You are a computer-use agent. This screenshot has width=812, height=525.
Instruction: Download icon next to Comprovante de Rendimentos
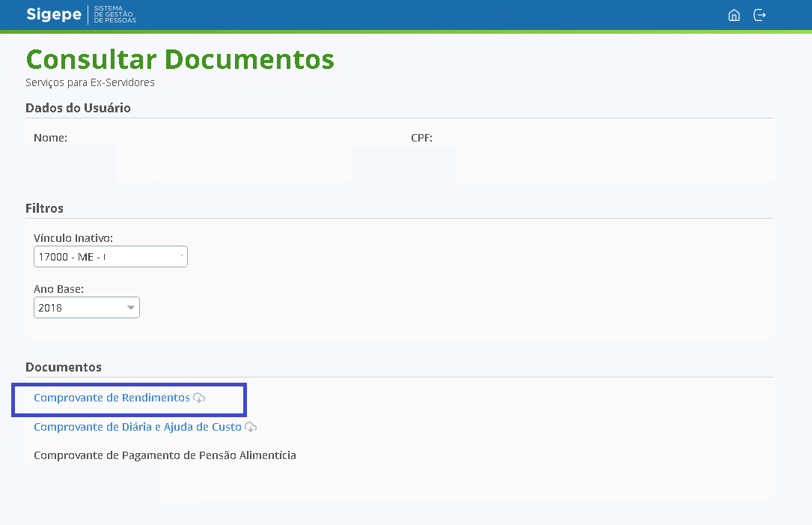(199, 398)
